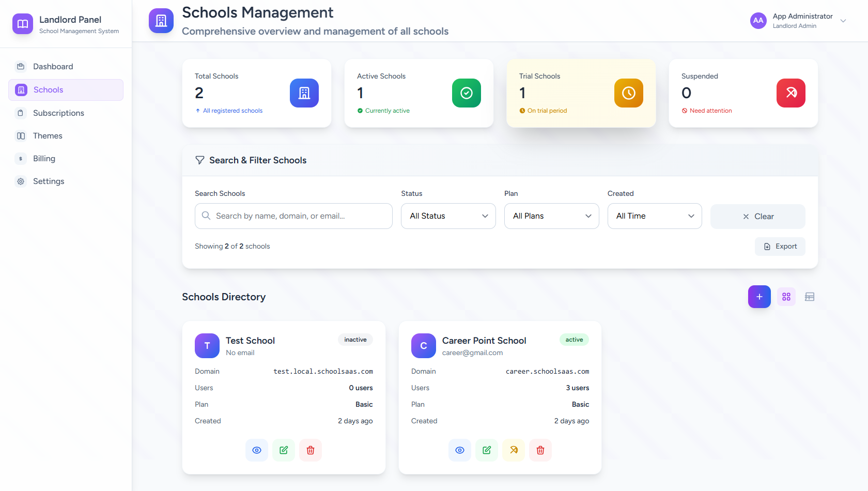The image size is (868, 491).
Task: Delete Career Point School trash icon
Action: 540,450
